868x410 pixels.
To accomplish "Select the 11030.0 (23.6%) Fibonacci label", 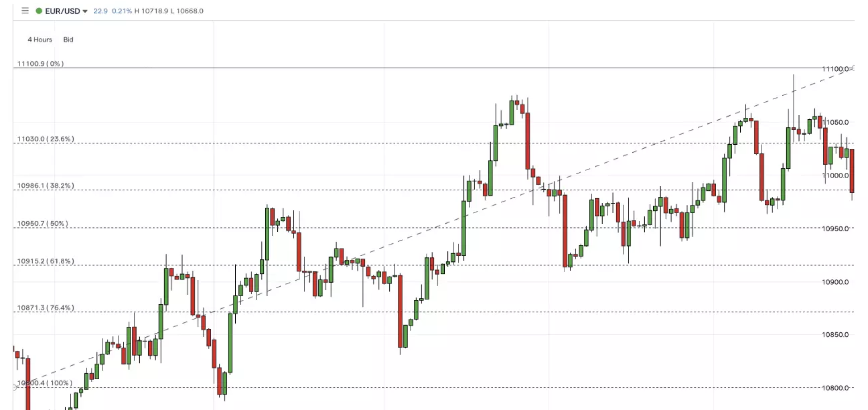I will click(x=46, y=139).
